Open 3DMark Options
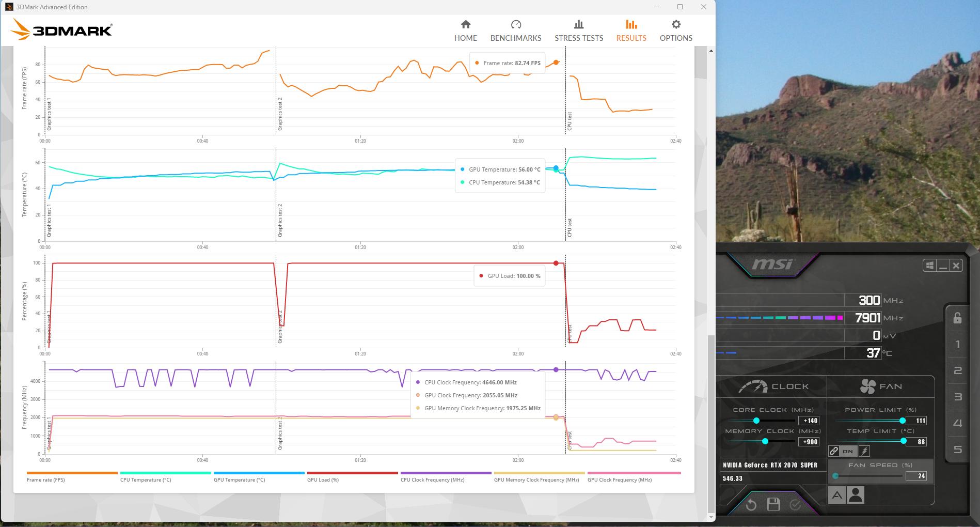 [x=676, y=31]
